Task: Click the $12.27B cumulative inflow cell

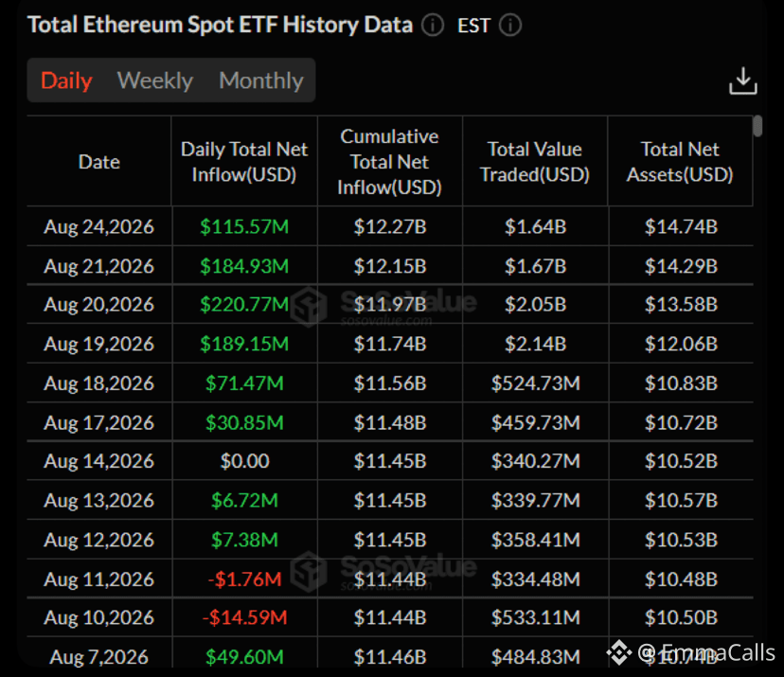Action: coord(390,226)
